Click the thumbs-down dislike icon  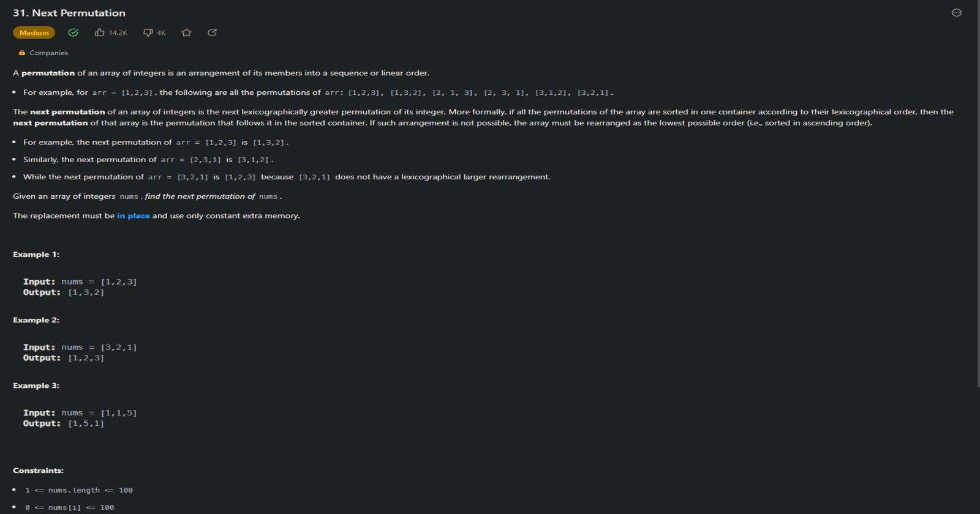(148, 32)
